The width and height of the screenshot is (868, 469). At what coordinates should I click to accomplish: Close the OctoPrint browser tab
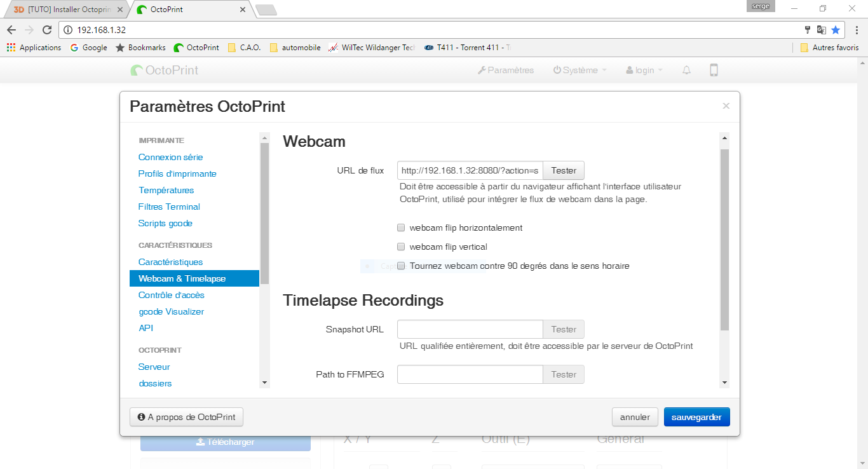coord(243,10)
